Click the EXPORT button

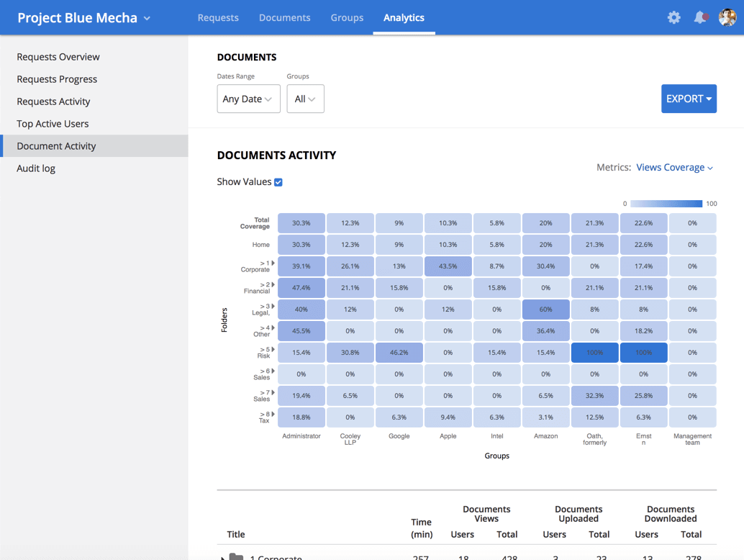[x=689, y=99]
